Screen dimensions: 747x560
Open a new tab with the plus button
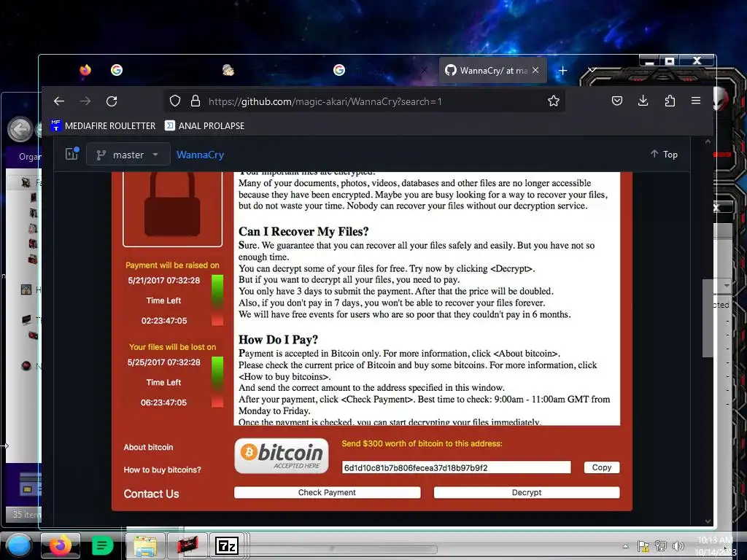(562, 71)
